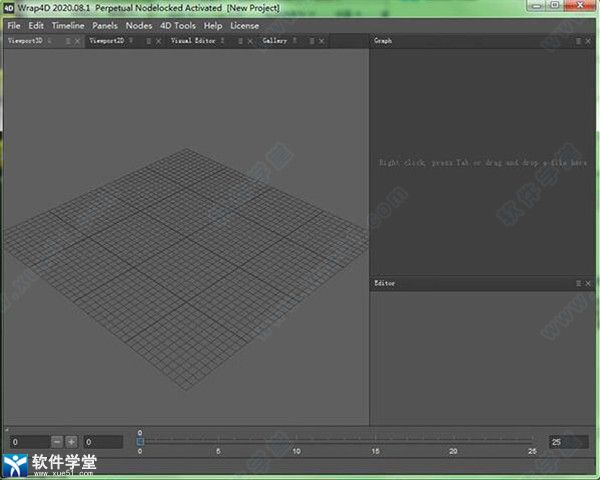The height and width of the screenshot is (480, 600).
Task: Select the Graph panel title
Action: [x=383, y=41]
